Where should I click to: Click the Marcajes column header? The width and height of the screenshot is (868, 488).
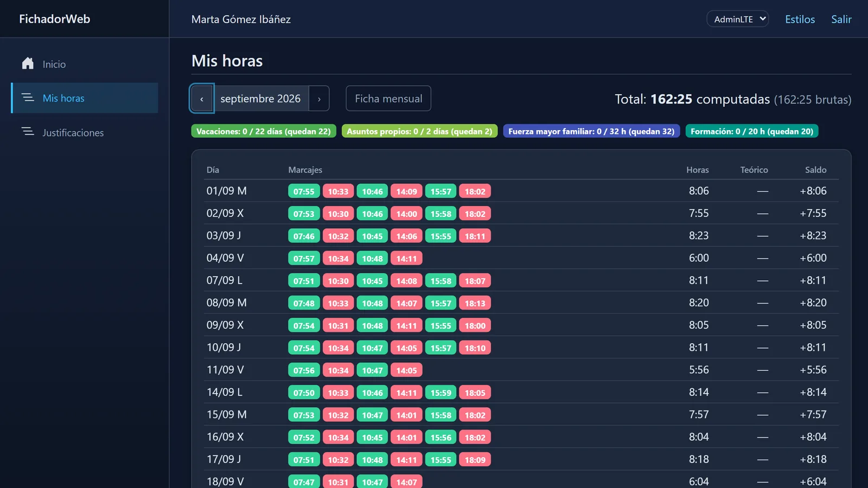coord(305,170)
